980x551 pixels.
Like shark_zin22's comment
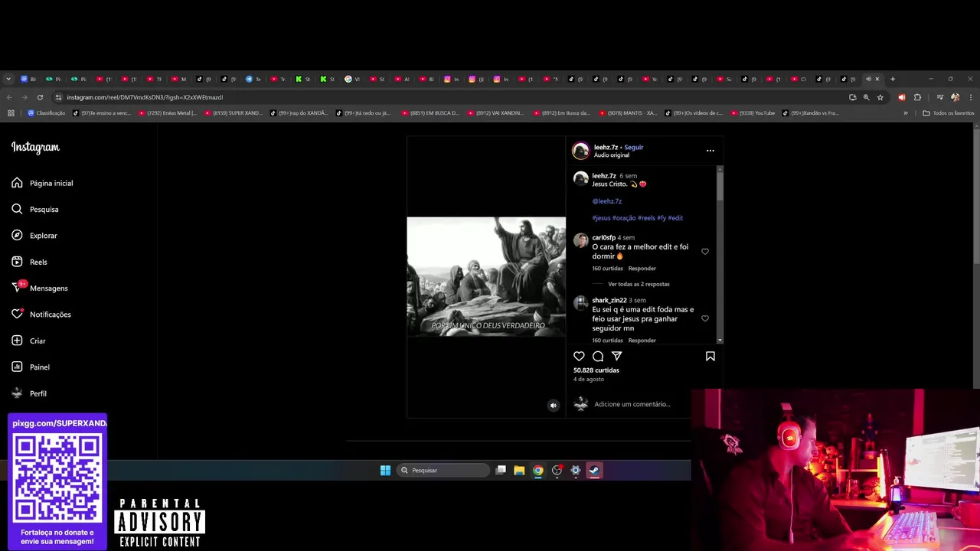point(705,318)
